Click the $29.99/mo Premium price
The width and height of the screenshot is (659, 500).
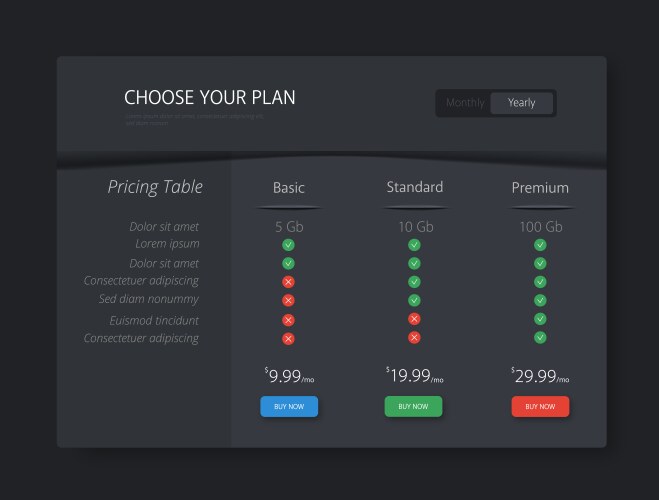coord(540,376)
